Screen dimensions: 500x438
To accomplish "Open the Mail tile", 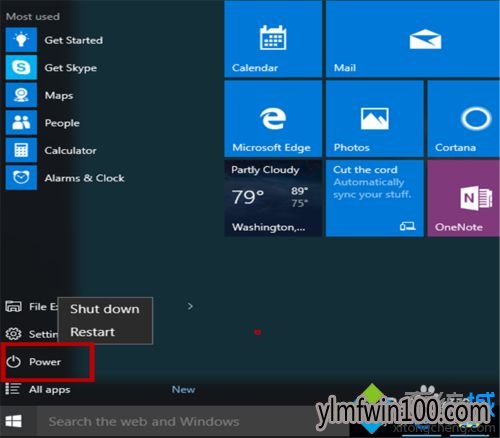I will (413, 39).
